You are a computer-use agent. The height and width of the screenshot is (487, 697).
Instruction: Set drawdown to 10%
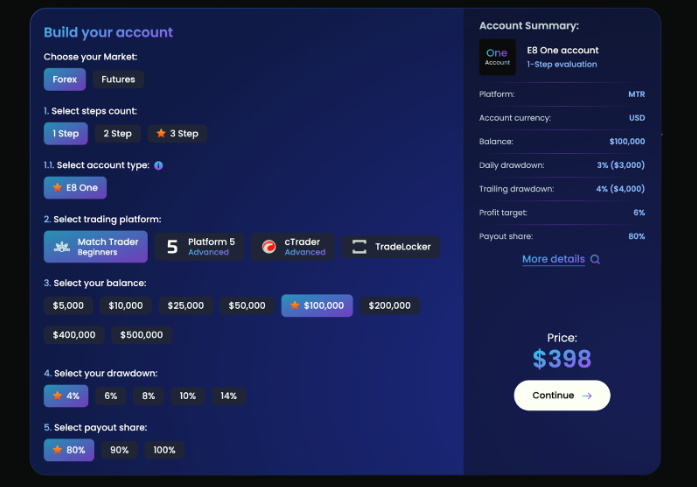click(188, 396)
